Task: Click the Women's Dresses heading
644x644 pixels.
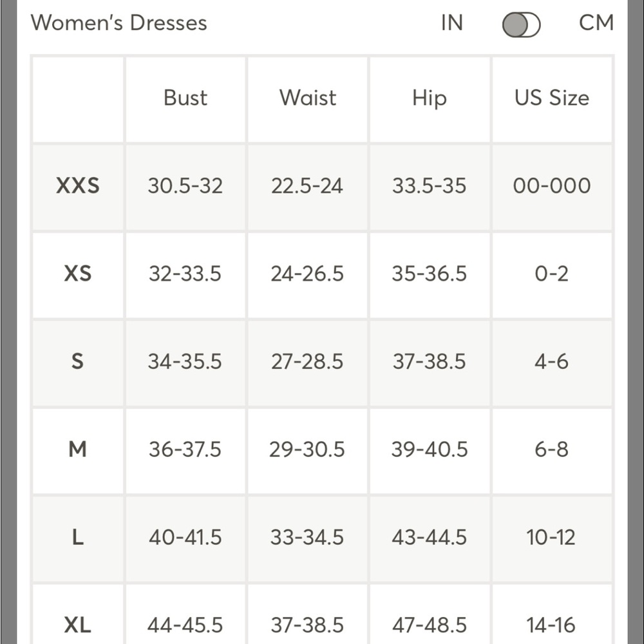Action: point(118,23)
